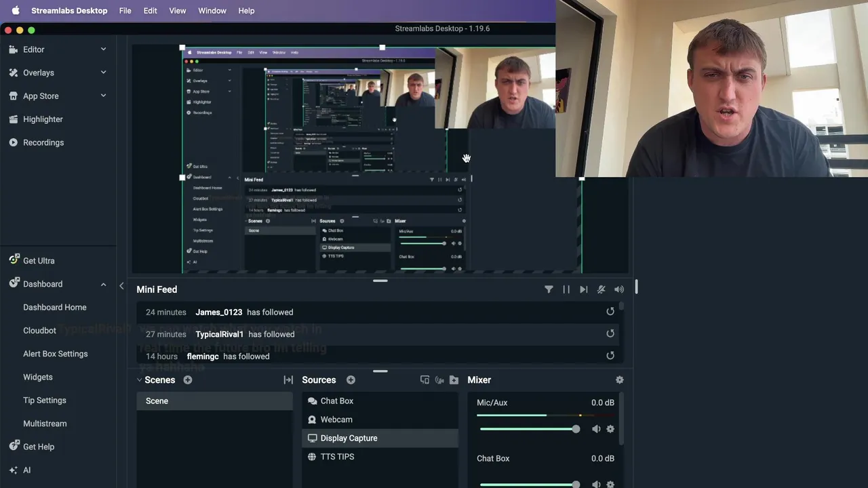
Task: Mute the Mic/Aux audio source
Action: (x=596, y=429)
